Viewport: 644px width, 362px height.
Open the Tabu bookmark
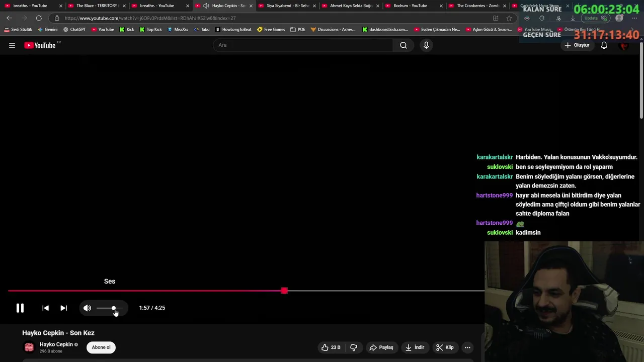tap(202, 30)
